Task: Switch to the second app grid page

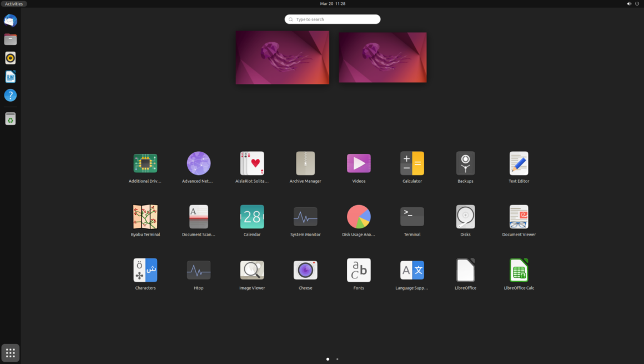Action: [338, 359]
